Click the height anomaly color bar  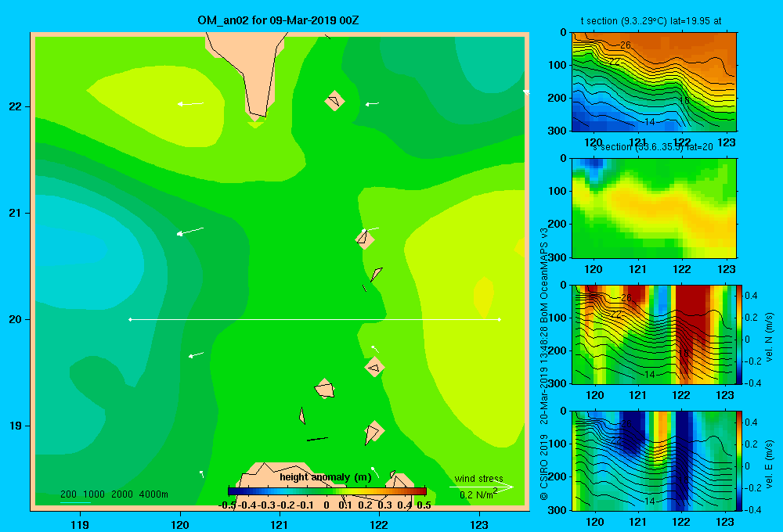click(327, 491)
